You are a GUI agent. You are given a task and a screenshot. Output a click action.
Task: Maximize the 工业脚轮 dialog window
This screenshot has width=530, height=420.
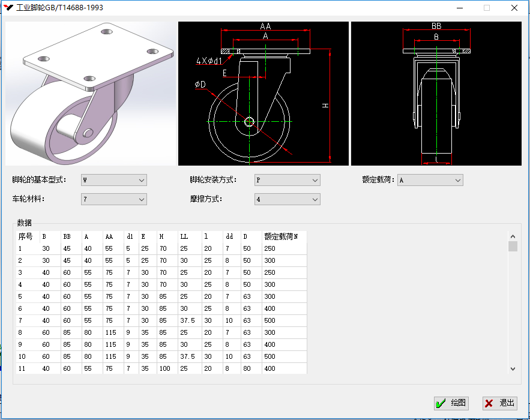[487, 8]
